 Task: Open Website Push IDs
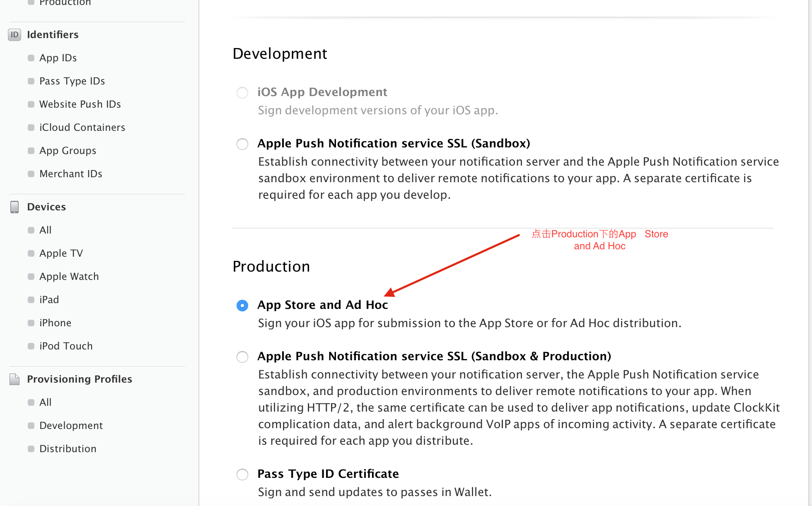(80, 104)
